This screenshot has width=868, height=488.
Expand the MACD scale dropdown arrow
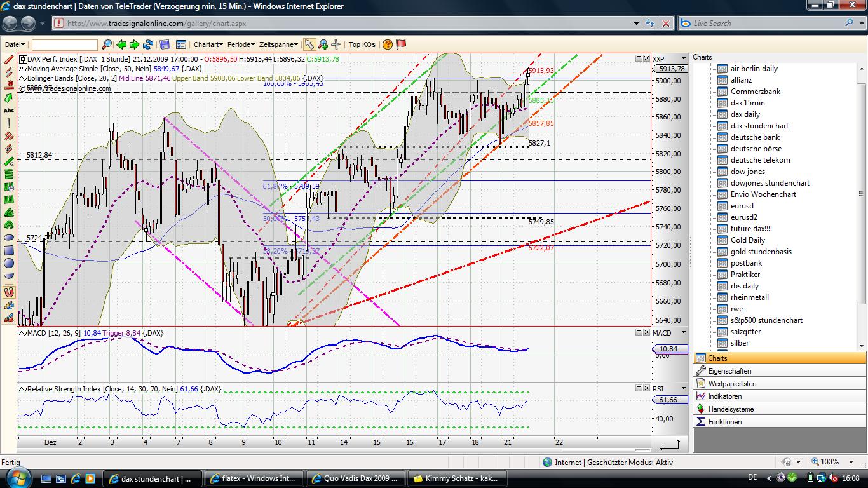(x=684, y=332)
